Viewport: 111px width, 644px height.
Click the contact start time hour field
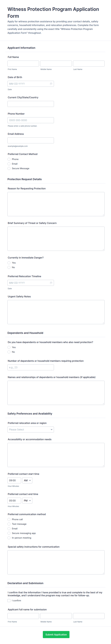[x=14, y=480]
